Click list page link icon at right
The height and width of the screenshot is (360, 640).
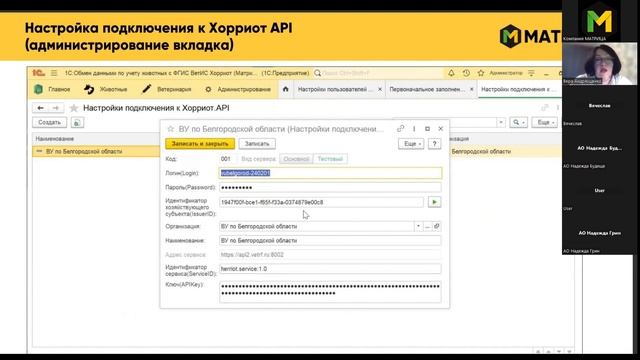pos(545,108)
